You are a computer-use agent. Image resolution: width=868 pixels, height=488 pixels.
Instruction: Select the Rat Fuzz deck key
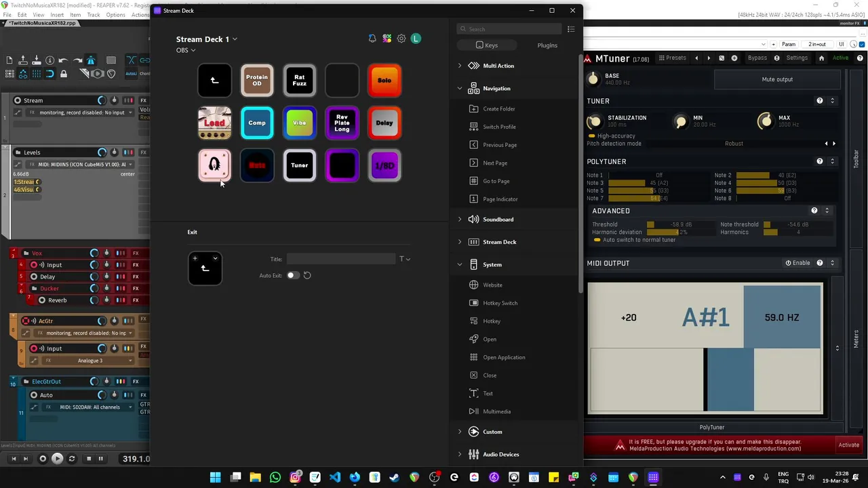click(x=300, y=80)
